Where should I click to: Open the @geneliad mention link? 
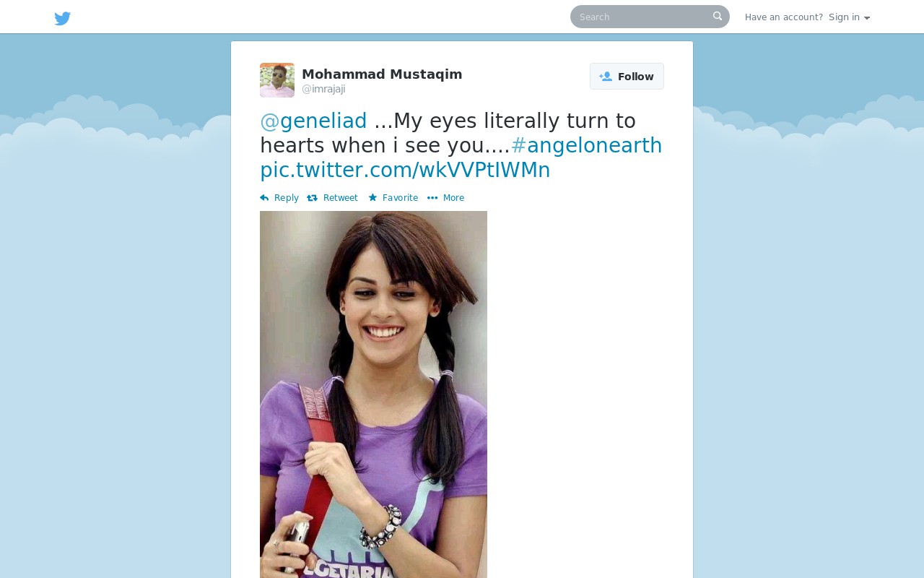click(x=313, y=121)
